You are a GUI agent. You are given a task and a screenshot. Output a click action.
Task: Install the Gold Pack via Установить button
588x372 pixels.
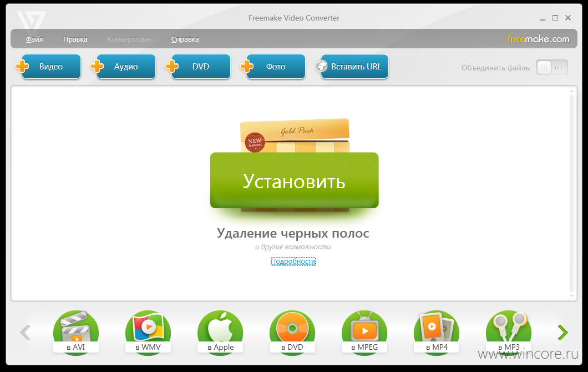click(295, 180)
